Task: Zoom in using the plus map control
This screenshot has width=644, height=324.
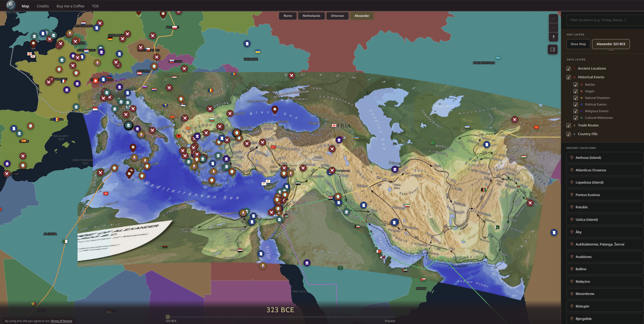Action: click(553, 18)
